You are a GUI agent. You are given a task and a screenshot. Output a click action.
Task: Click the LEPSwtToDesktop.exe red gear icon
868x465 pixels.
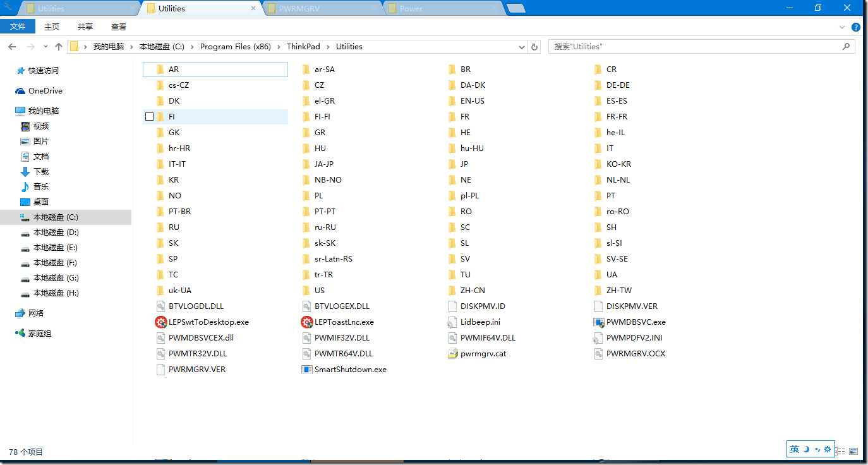[161, 322]
